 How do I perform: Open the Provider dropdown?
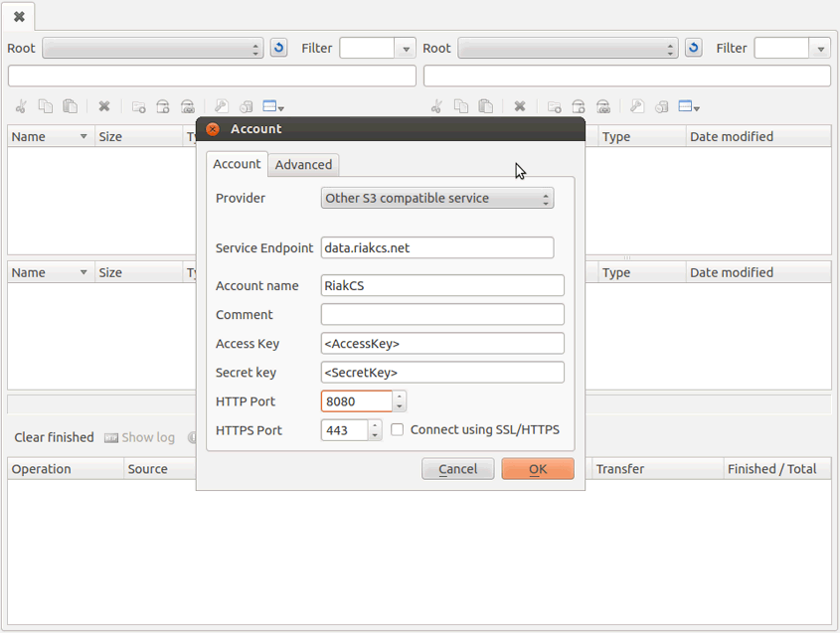click(x=437, y=198)
